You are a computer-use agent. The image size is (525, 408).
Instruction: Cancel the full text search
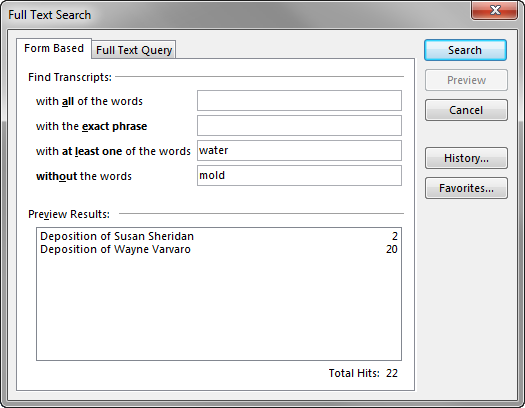466,110
